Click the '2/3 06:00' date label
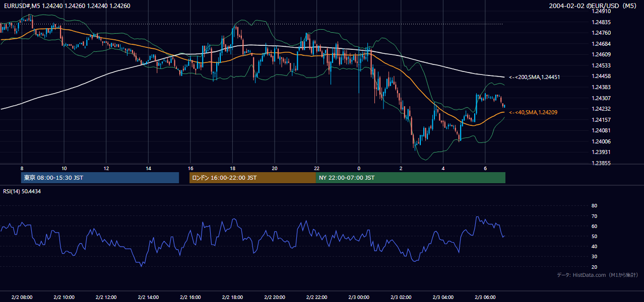 pyautogui.click(x=485, y=297)
